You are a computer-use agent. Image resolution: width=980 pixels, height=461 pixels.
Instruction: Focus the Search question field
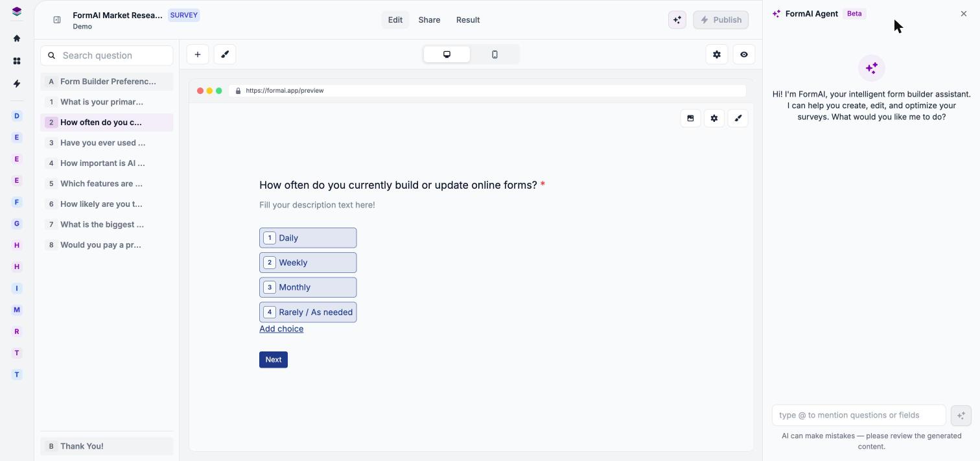click(x=107, y=56)
